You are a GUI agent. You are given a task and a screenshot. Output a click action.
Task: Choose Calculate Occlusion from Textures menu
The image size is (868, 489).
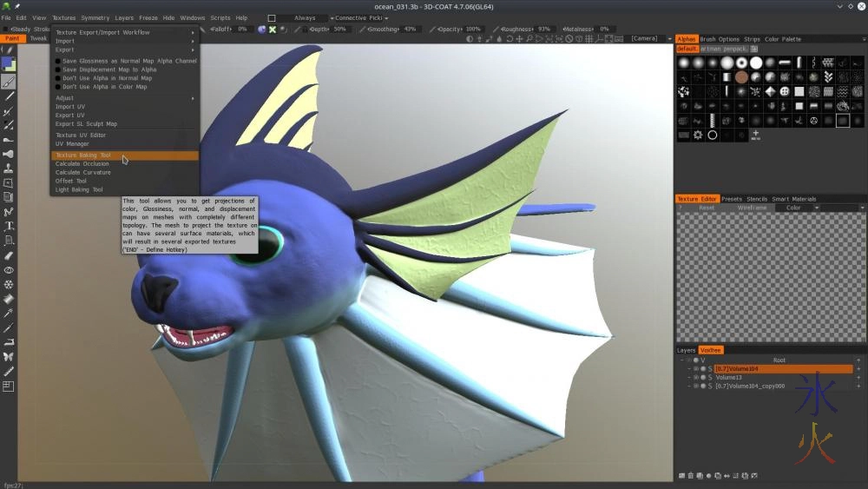tap(82, 164)
